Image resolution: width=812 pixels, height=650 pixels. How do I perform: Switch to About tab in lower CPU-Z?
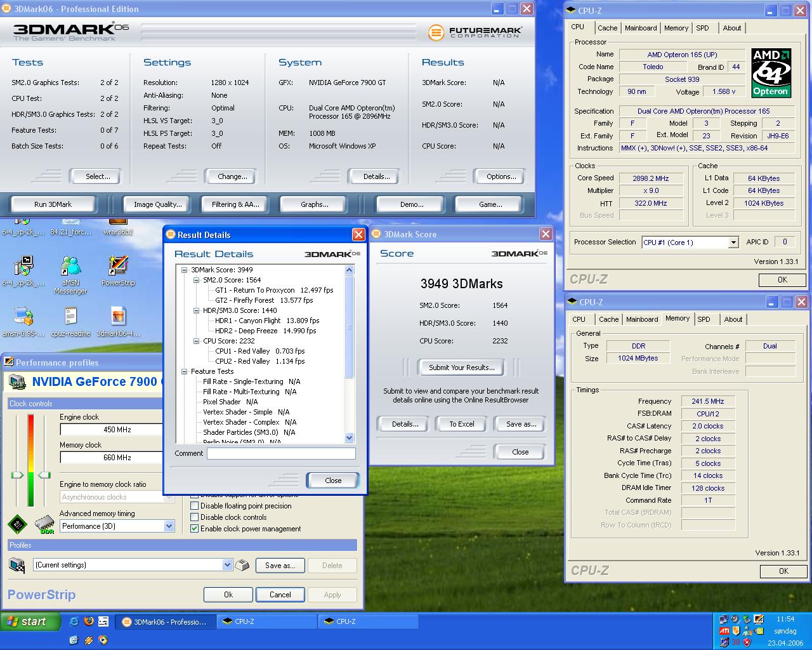tap(733, 319)
